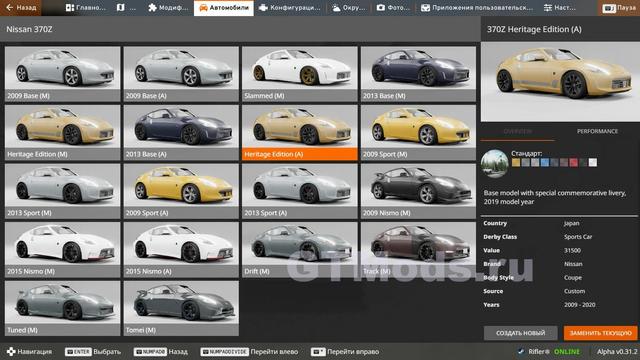Pick the 2013 Sport (A) car
The width and height of the screenshot is (640, 360).
coord(300,191)
